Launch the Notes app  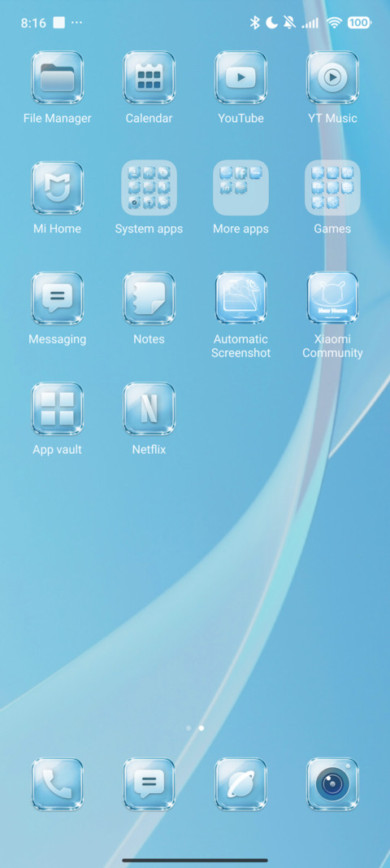149,298
